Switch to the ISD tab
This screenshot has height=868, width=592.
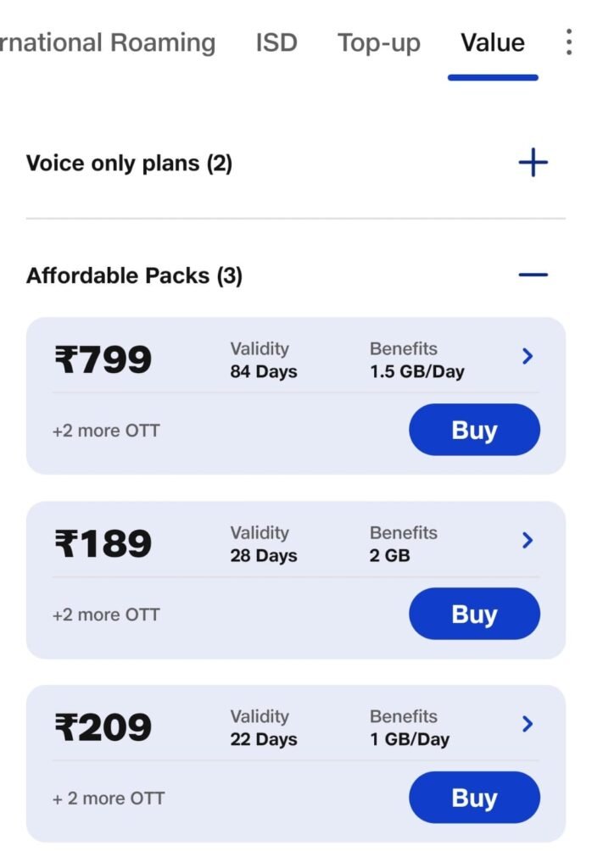click(x=276, y=42)
